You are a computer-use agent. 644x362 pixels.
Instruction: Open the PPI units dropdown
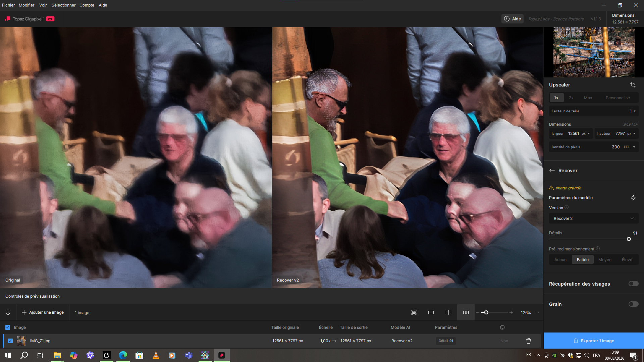coord(634,147)
